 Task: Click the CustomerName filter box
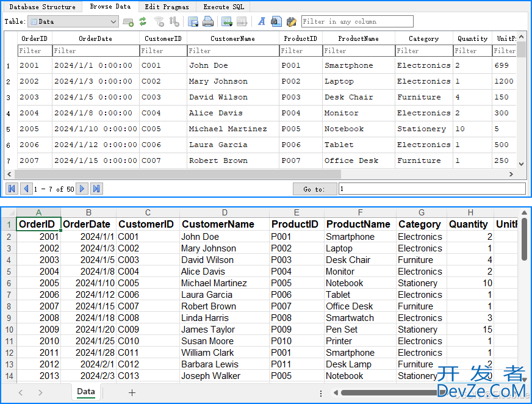(x=233, y=51)
